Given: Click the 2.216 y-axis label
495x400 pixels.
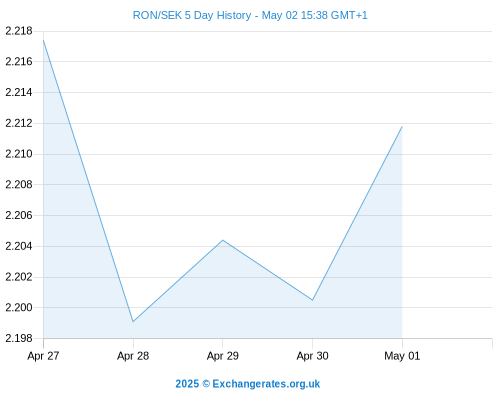Looking at the screenshot, I should click(19, 61).
